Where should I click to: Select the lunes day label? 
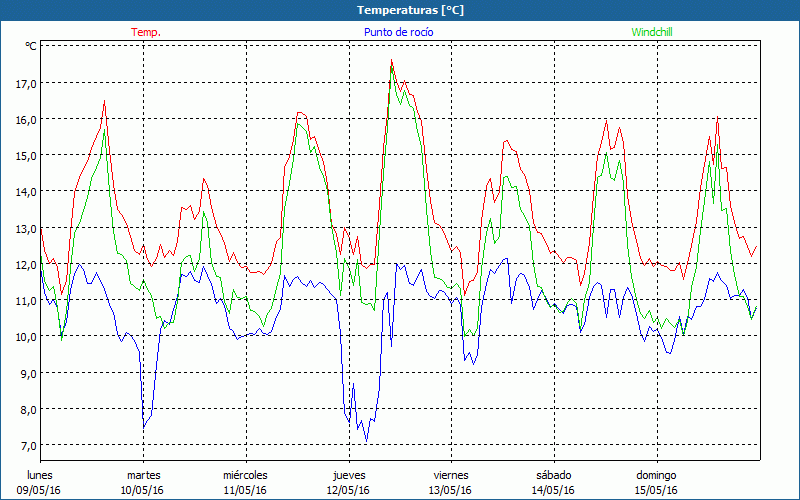[x=42, y=474]
